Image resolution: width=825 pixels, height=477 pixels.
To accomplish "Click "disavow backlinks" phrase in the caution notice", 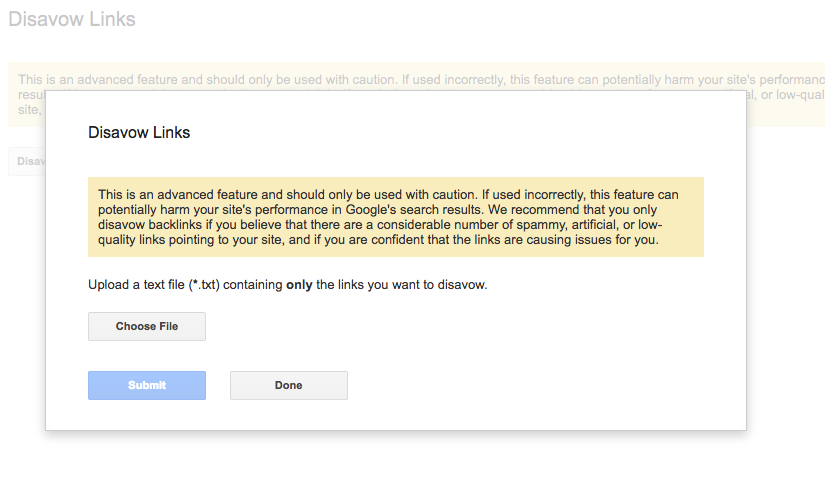I will [x=150, y=225].
